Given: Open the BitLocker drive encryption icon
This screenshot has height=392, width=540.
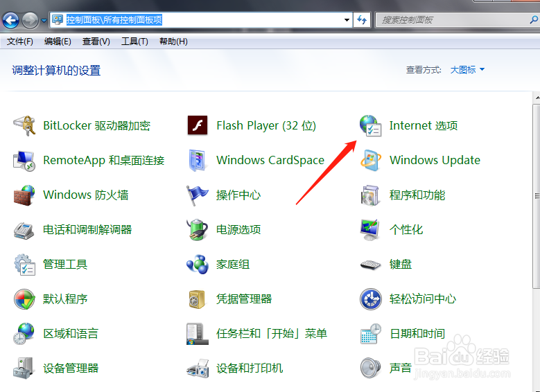Looking at the screenshot, I should pyautogui.click(x=24, y=125).
